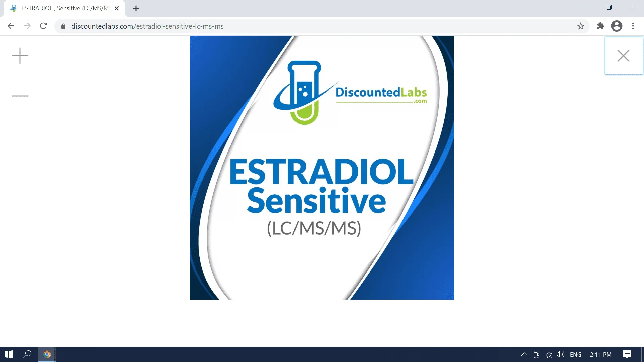
Task: Open the clock showing 2:11 PM
Action: [601, 354]
